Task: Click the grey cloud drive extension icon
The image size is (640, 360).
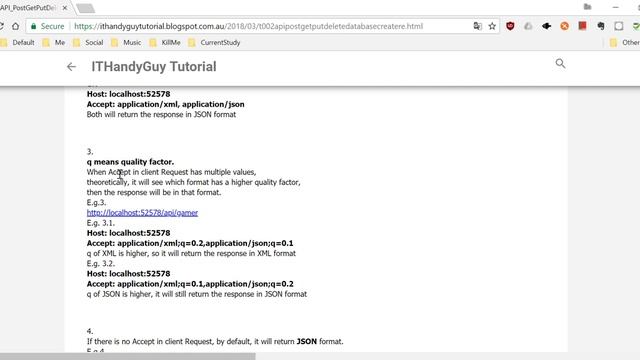Action: (x=528, y=26)
